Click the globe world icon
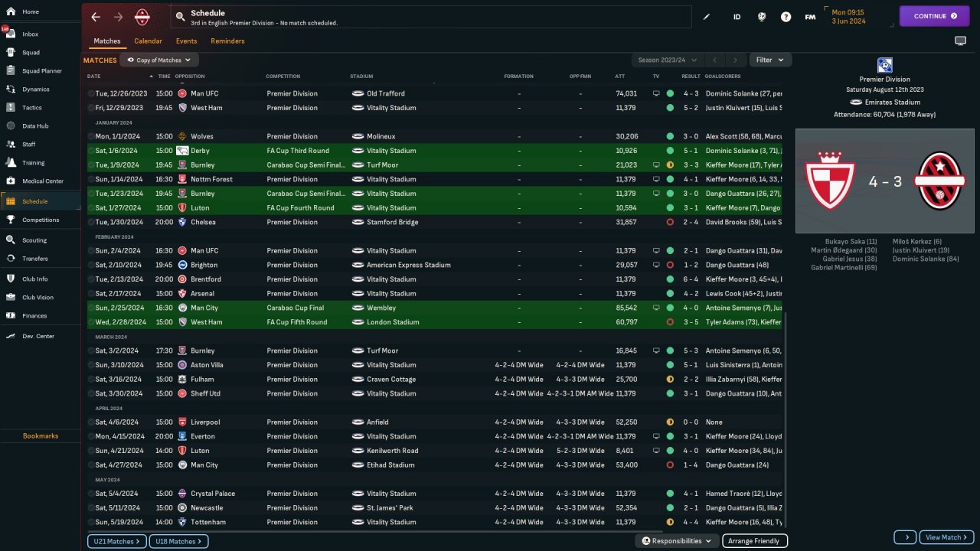The width and height of the screenshot is (980, 551). pyautogui.click(x=761, y=16)
